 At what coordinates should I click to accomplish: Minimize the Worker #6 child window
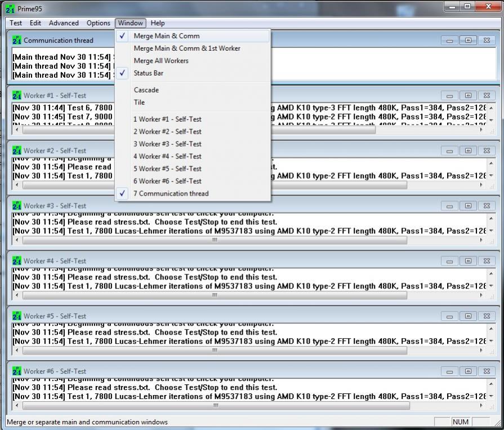click(450, 371)
